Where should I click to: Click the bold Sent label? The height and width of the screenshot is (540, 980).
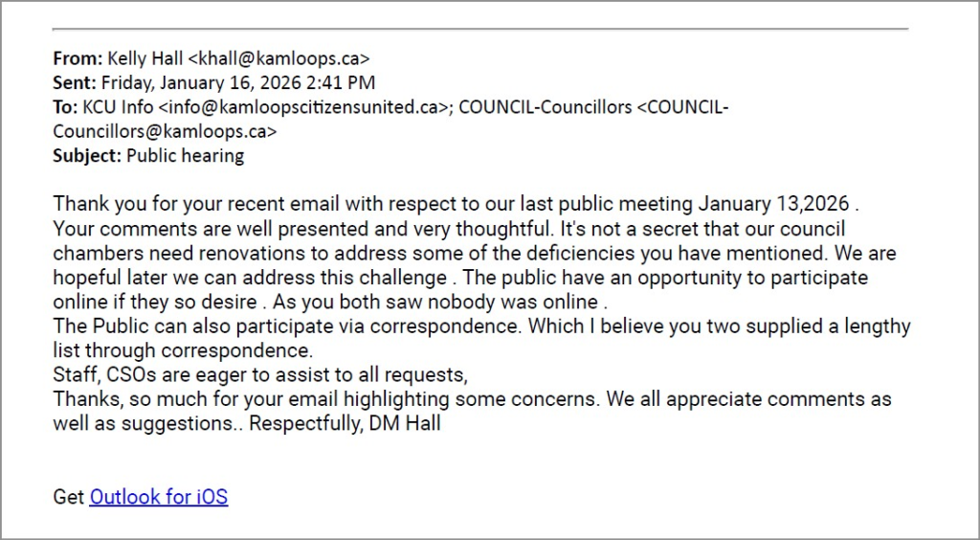tap(75, 82)
